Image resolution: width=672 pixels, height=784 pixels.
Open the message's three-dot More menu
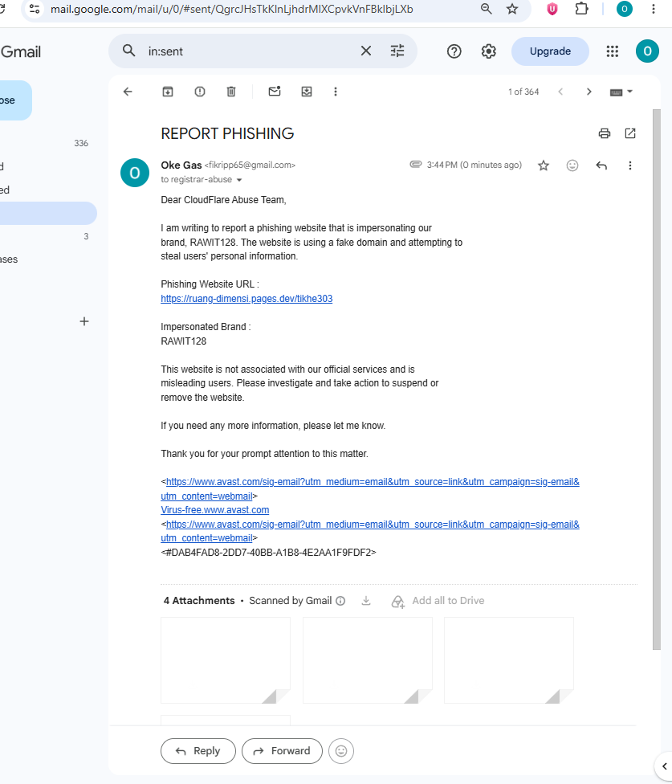coord(630,165)
